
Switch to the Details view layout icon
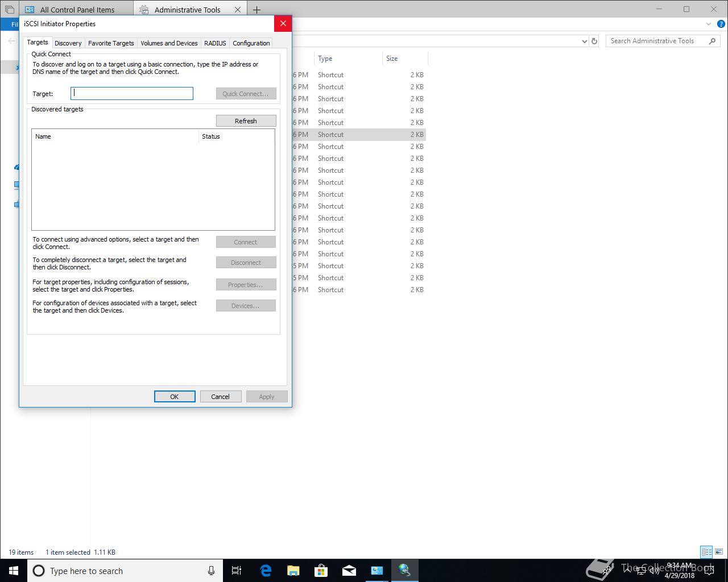pyautogui.click(x=706, y=552)
